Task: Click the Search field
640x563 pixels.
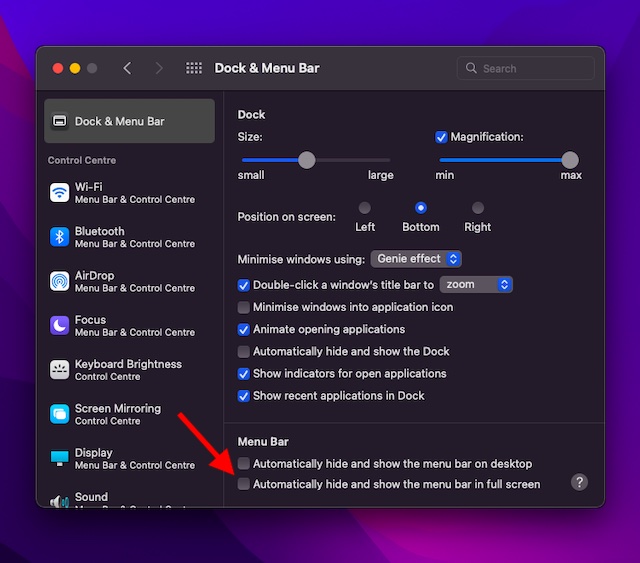Action: coord(526,68)
